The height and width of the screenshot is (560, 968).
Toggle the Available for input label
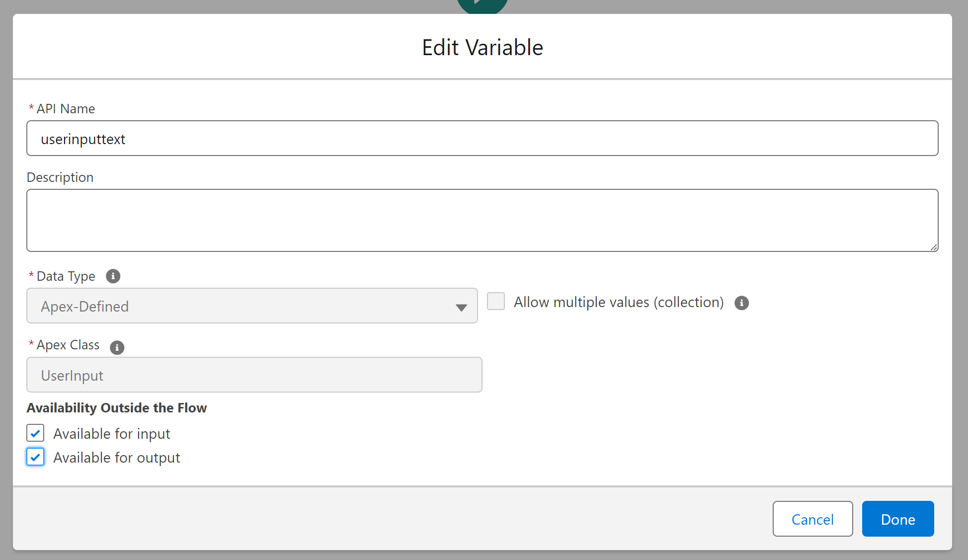(x=112, y=433)
